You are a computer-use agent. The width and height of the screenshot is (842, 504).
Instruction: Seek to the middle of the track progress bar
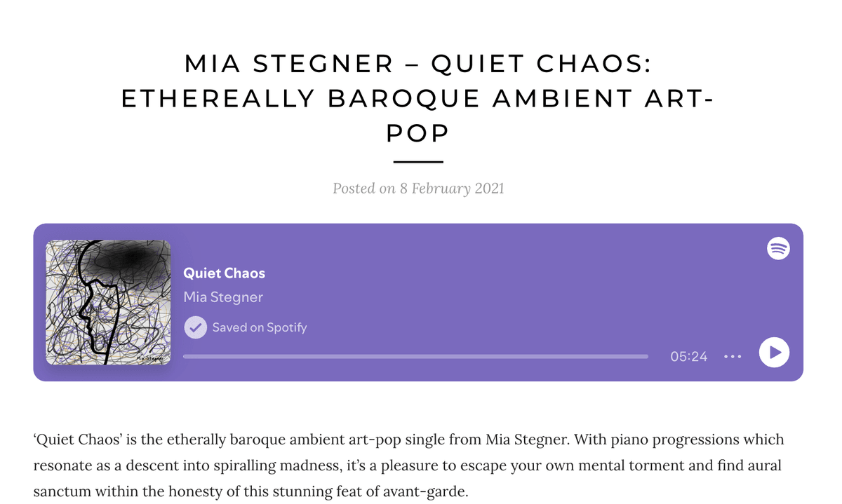(x=415, y=356)
